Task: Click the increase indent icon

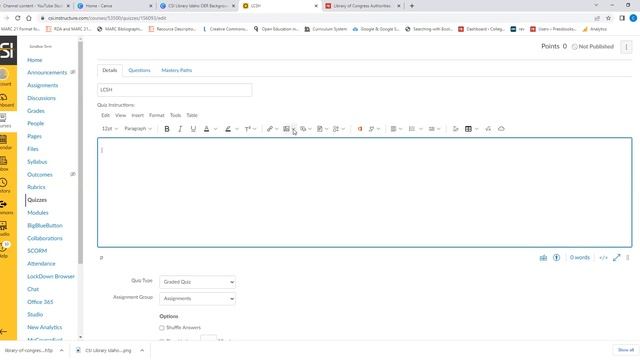Action: coord(431,129)
